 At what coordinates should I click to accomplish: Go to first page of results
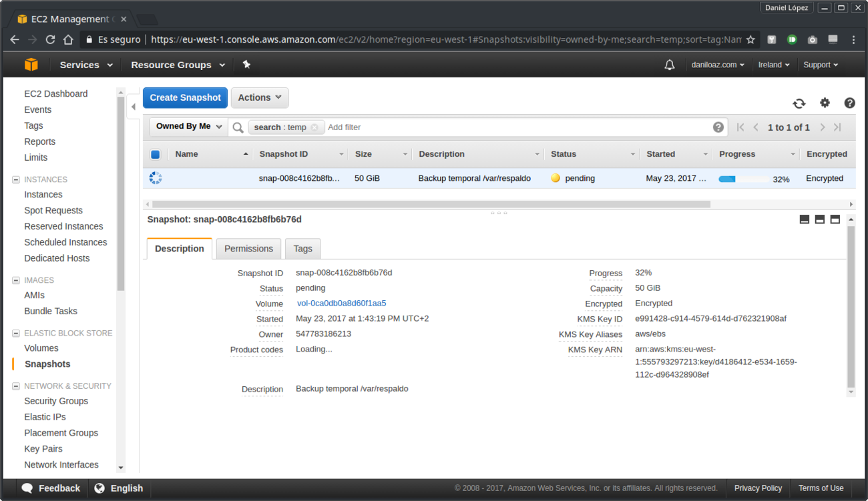(x=740, y=127)
